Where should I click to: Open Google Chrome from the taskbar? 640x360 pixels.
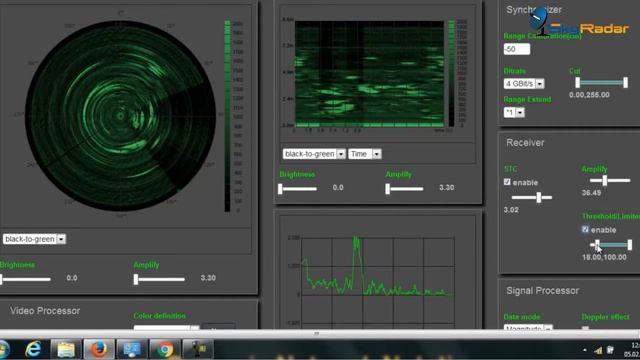tap(165, 349)
